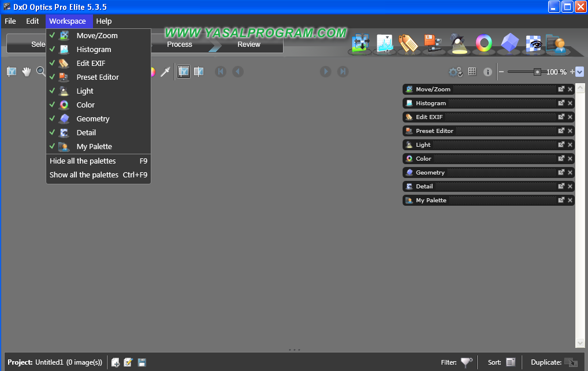Open the Help menu
The image size is (588, 371).
click(x=104, y=21)
